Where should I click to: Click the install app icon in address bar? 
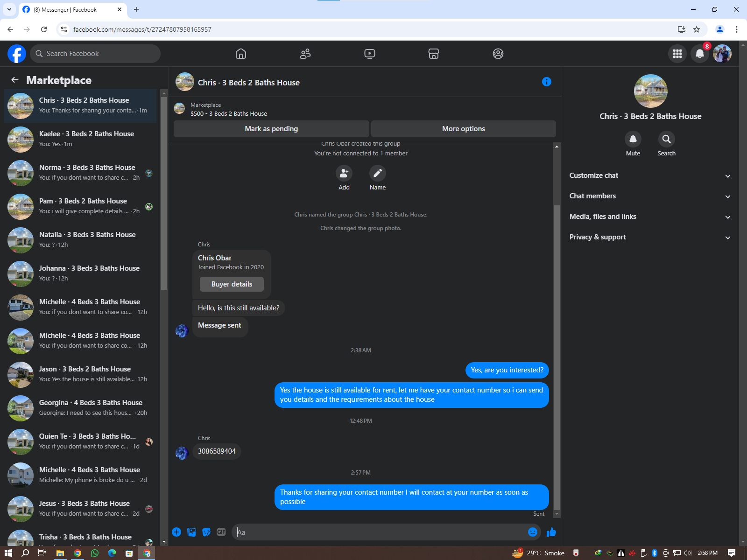pyautogui.click(x=682, y=29)
